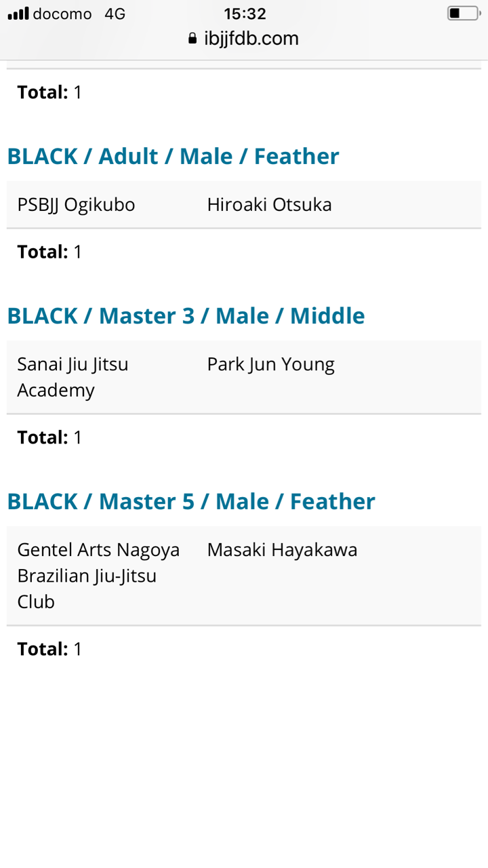
Task: Open BLACK / Master 3 / Male / Middle heading
Action: pos(186,316)
